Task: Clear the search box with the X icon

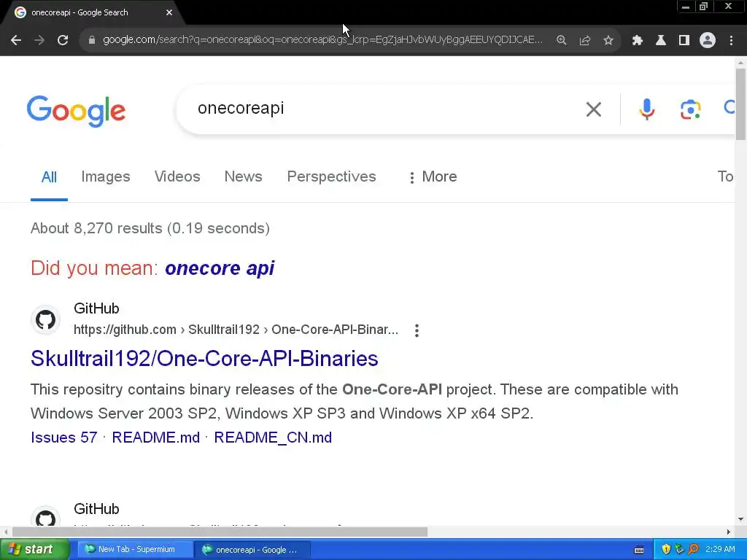Action: coord(594,109)
